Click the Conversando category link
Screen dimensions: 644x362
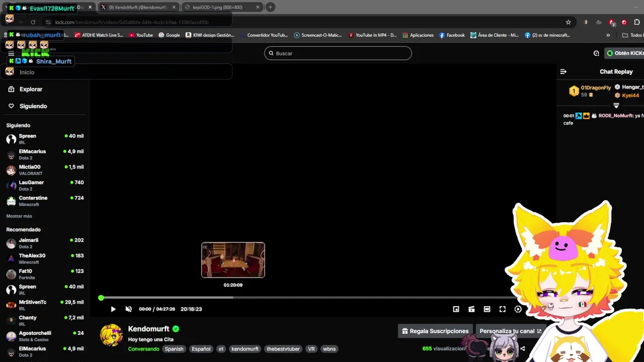coord(143,349)
